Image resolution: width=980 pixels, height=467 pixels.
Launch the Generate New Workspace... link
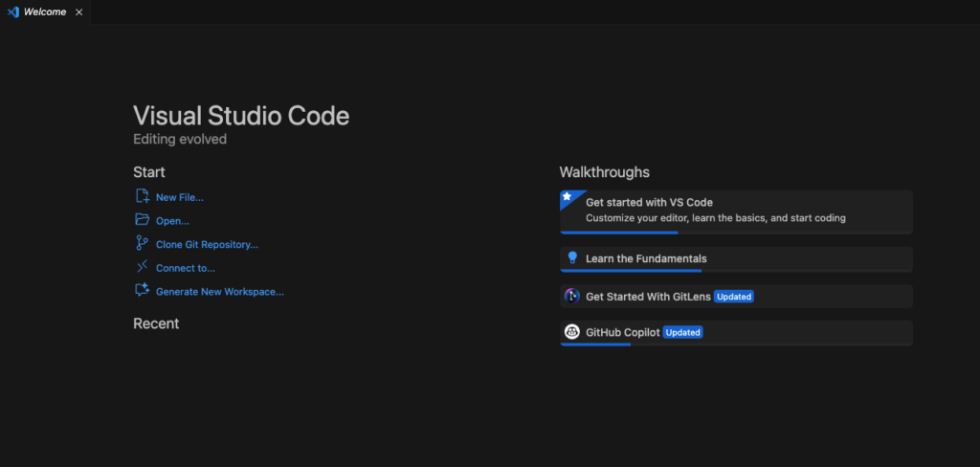coord(219,291)
